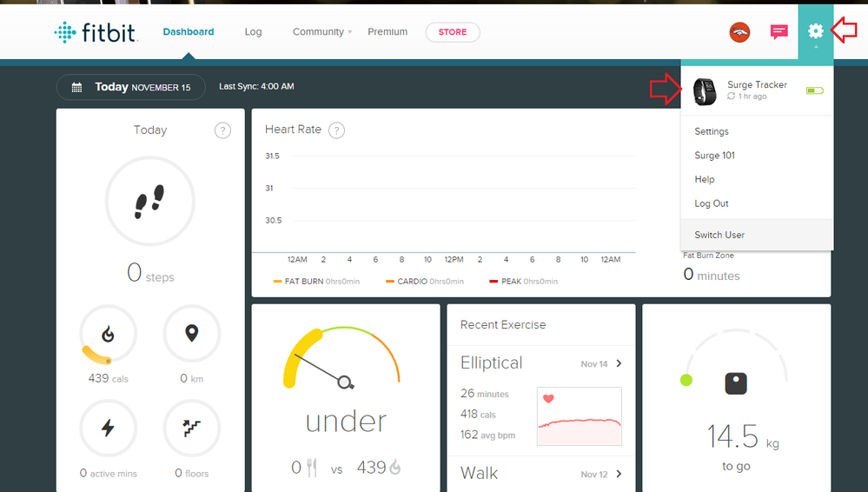Click Last Sync: 4:00 AM text
Image resolution: width=868 pixels, height=492 pixels.
tap(256, 86)
